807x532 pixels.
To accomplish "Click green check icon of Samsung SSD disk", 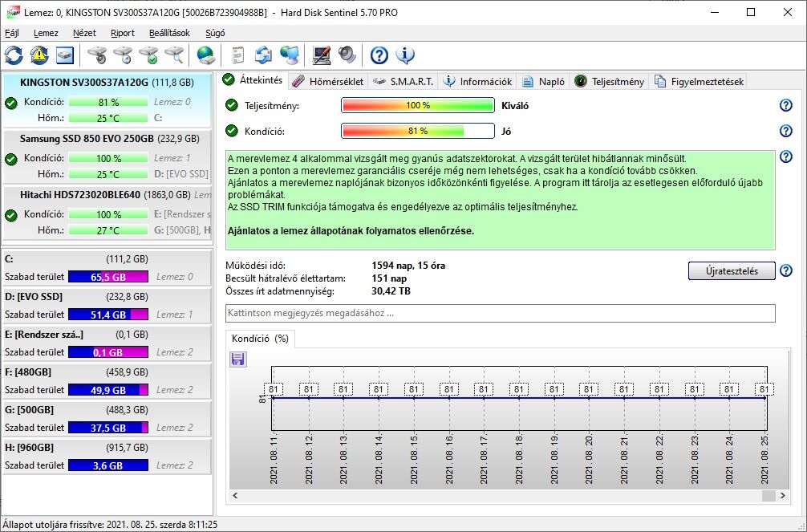I will point(10,159).
